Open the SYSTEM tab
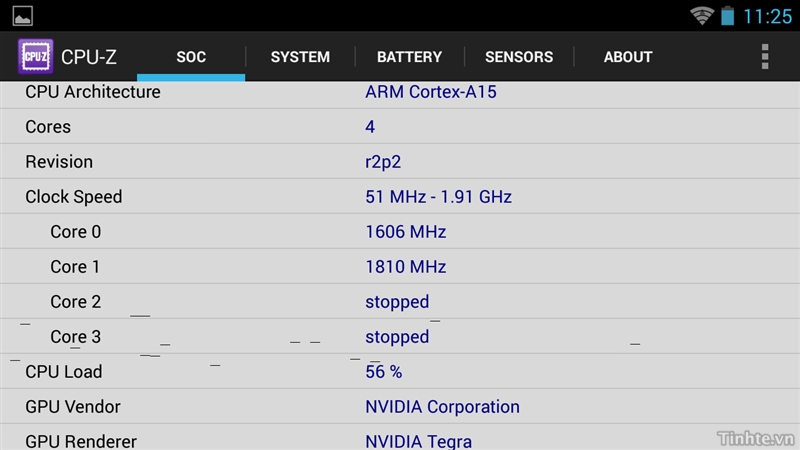 [x=300, y=57]
